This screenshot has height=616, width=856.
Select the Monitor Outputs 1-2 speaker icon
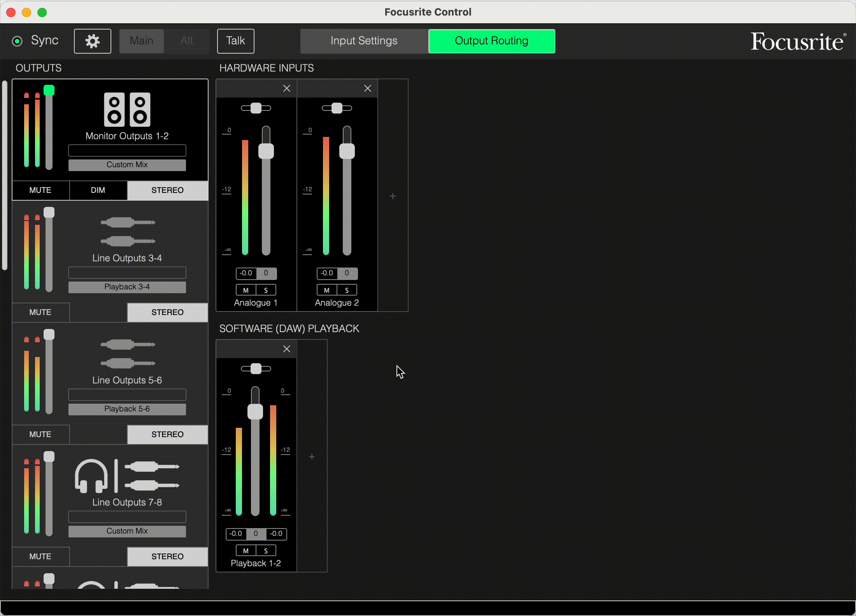tap(127, 110)
